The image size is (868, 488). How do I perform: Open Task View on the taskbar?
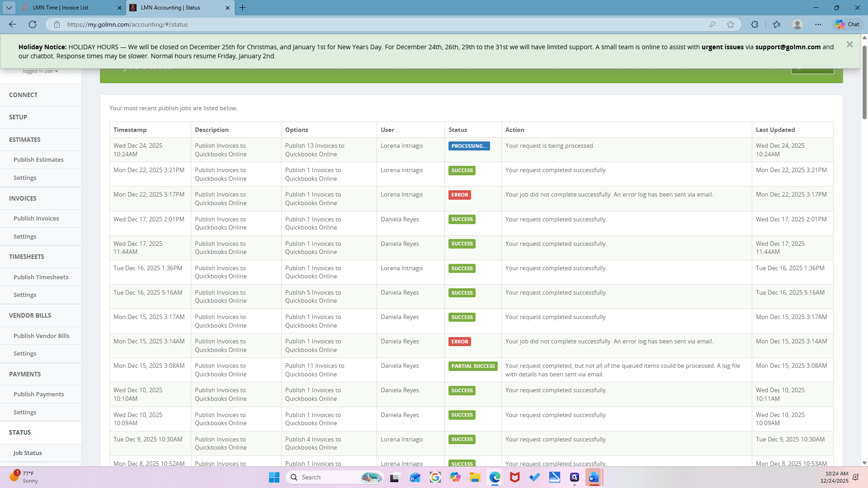(395, 477)
